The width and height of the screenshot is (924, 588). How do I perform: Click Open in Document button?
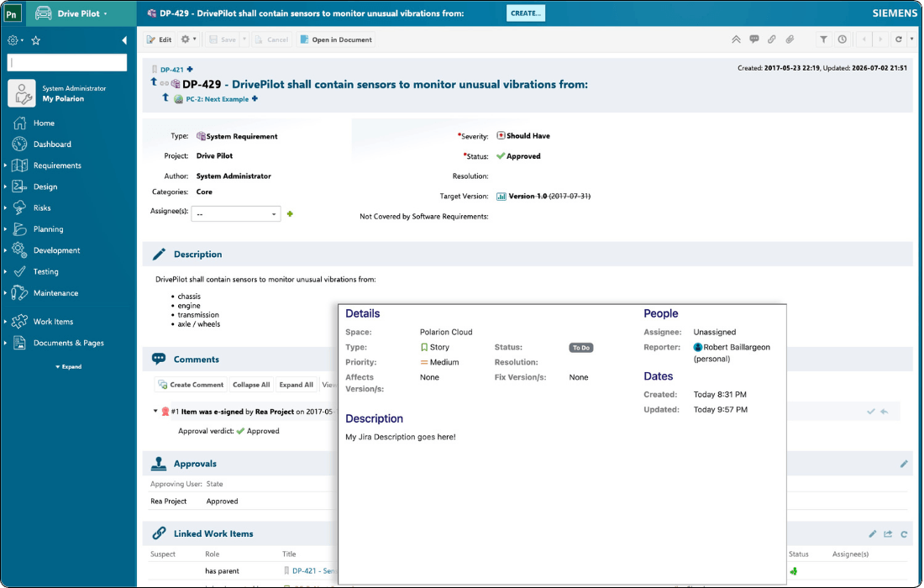(336, 39)
